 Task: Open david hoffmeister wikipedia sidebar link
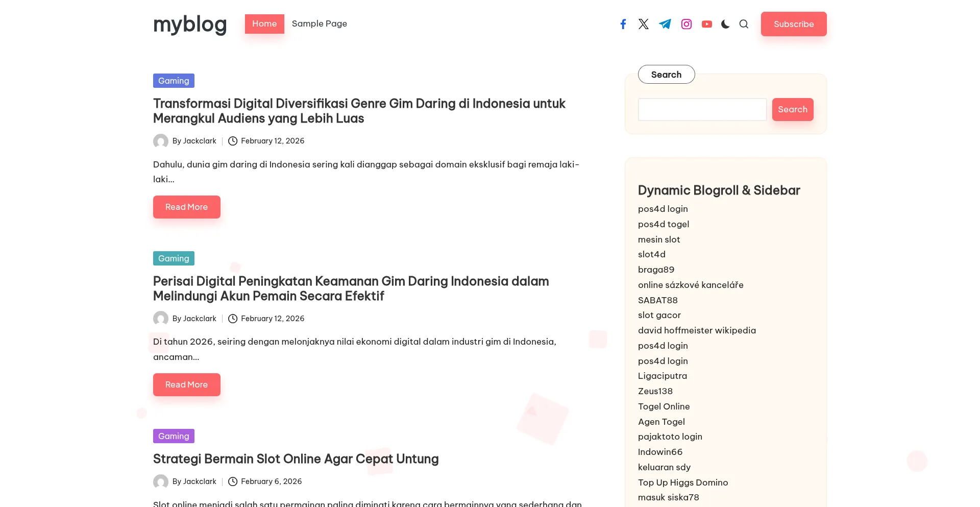pyautogui.click(x=697, y=330)
